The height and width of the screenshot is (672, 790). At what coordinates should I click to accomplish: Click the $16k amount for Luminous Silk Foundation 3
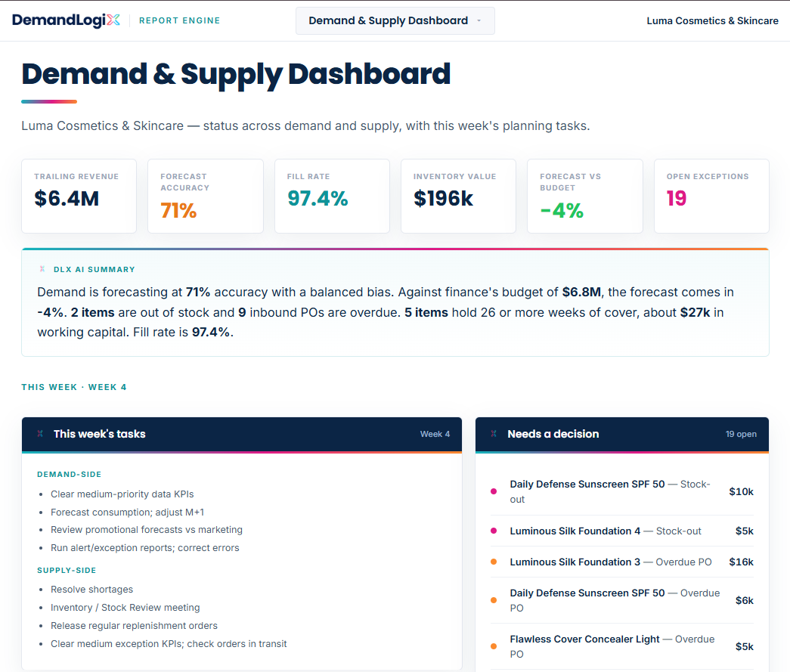pyautogui.click(x=741, y=562)
